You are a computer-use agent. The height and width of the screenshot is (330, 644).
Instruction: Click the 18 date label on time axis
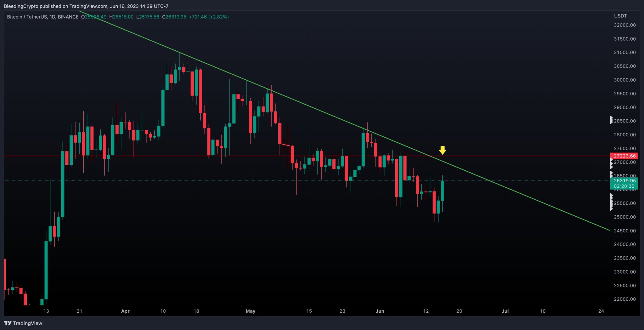click(x=197, y=311)
